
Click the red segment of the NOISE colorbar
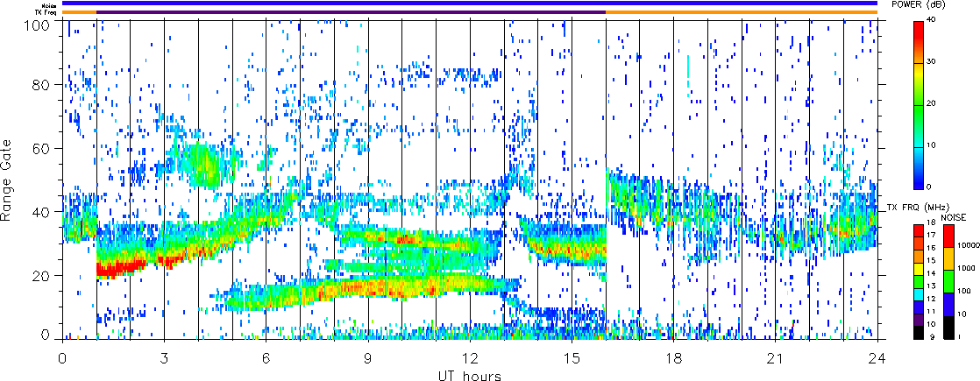click(948, 236)
